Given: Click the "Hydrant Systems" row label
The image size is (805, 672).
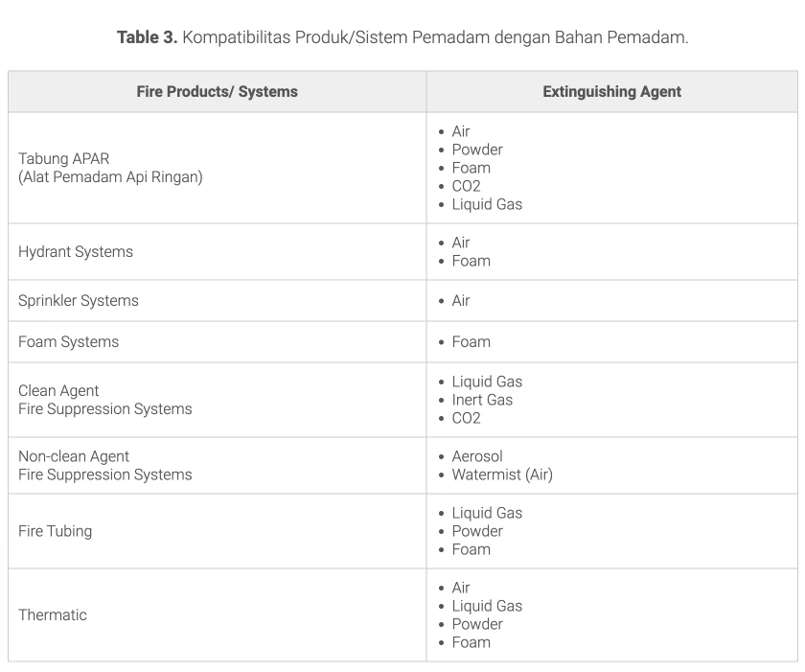Looking at the screenshot, I should pos(76,252).
